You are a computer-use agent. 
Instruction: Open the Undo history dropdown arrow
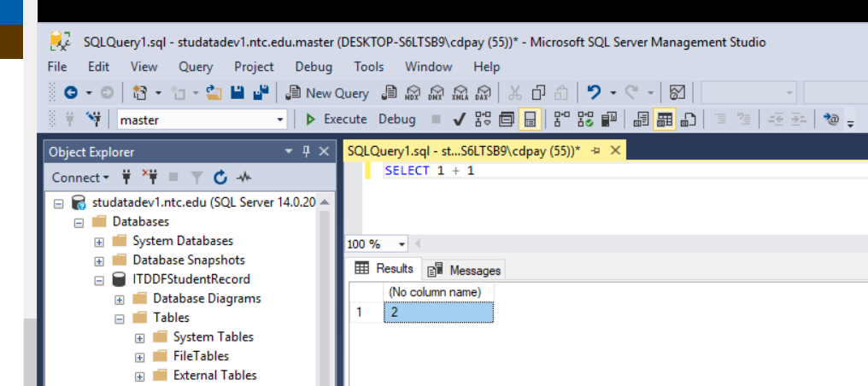click(613, 93)
